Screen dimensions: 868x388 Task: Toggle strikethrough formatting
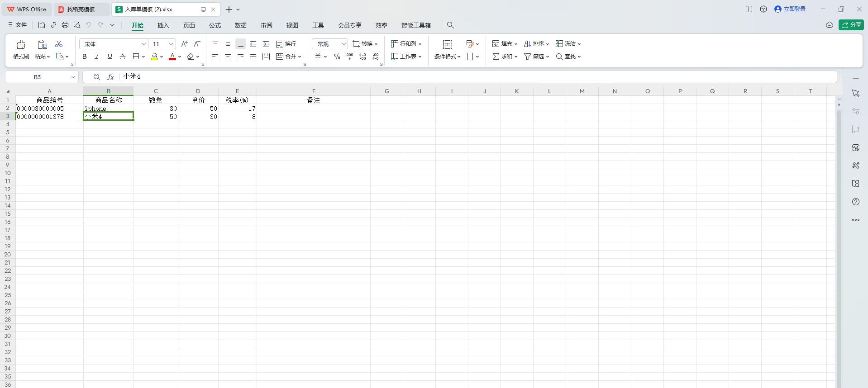pos(122,57)
